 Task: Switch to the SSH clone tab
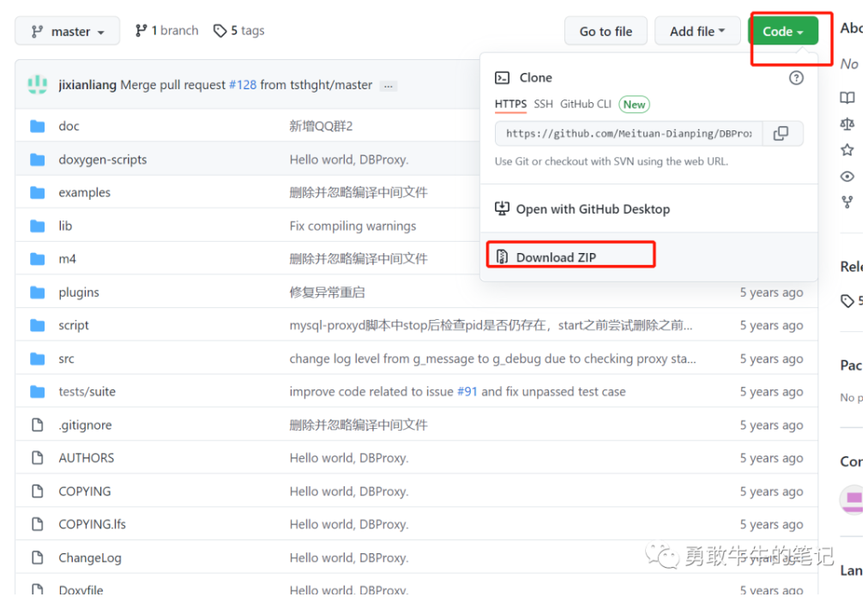[543, 104]
